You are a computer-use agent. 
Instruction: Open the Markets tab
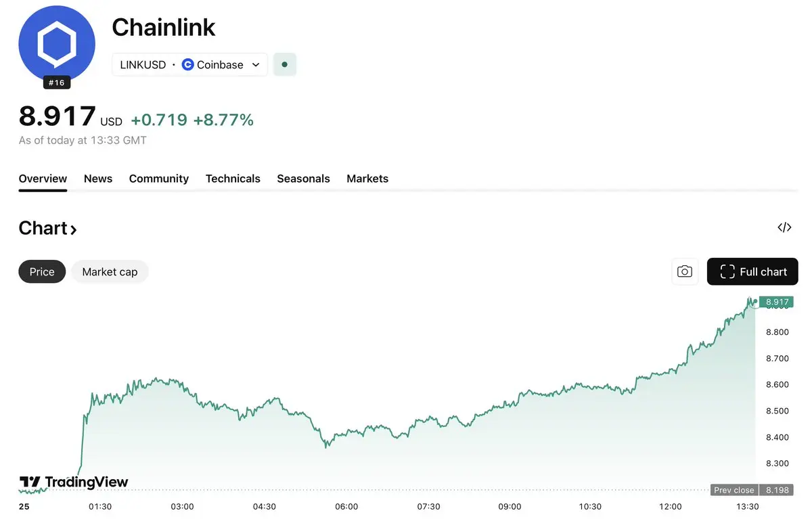coord(367,179)
